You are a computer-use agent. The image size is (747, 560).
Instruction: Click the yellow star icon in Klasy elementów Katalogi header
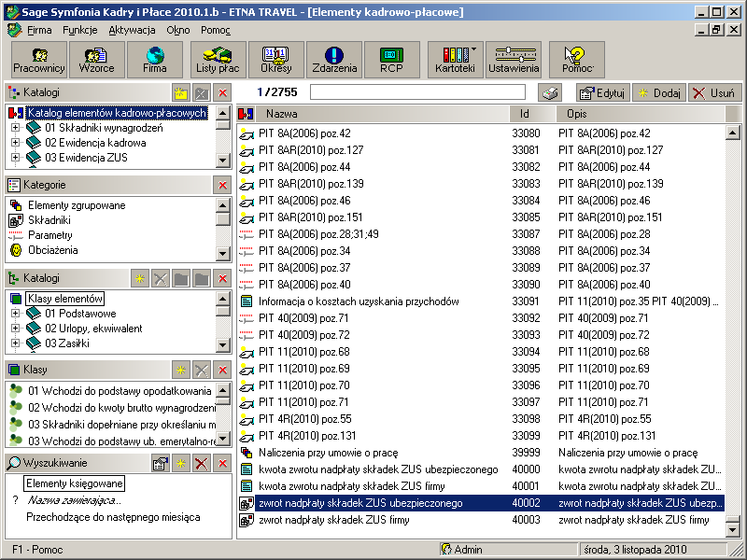tap(139, 278)
